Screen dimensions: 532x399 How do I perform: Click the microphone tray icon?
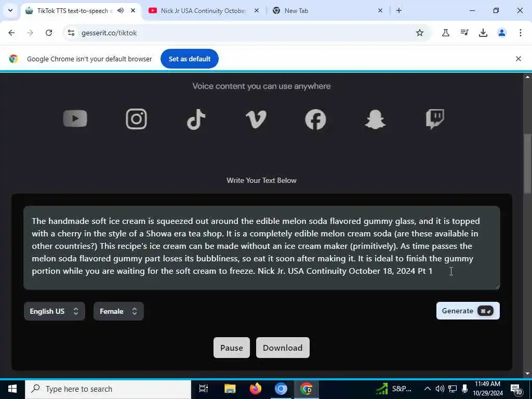click(x=465, y=389)
